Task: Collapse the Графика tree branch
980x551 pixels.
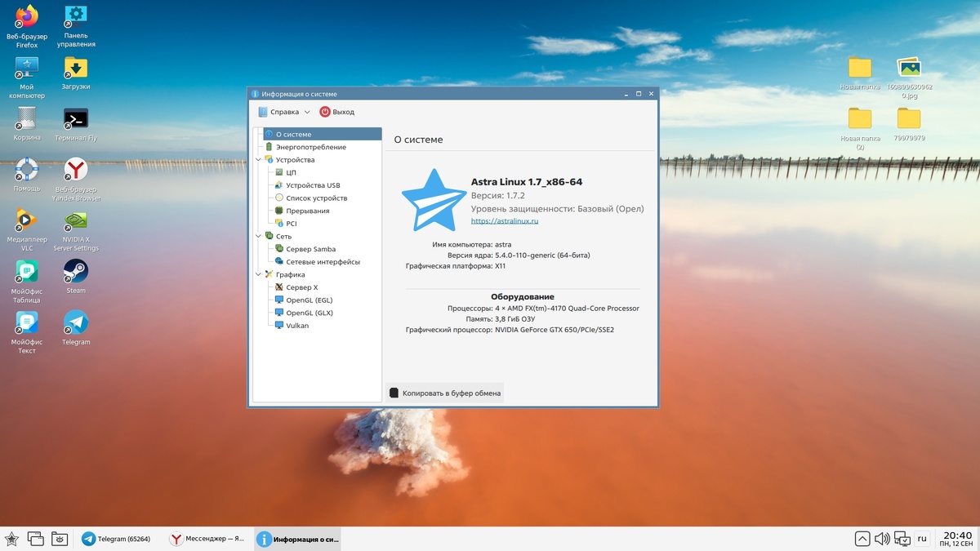Action: [259, 275]
